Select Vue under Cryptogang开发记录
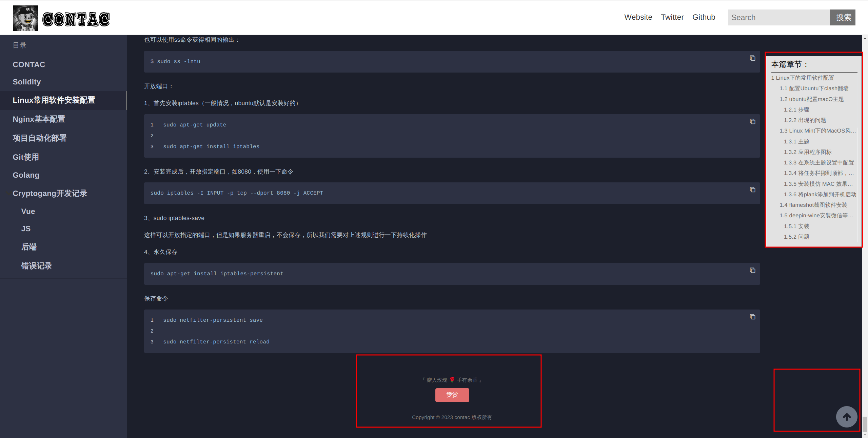Screen dimensions: 868x438 [28, 212]
